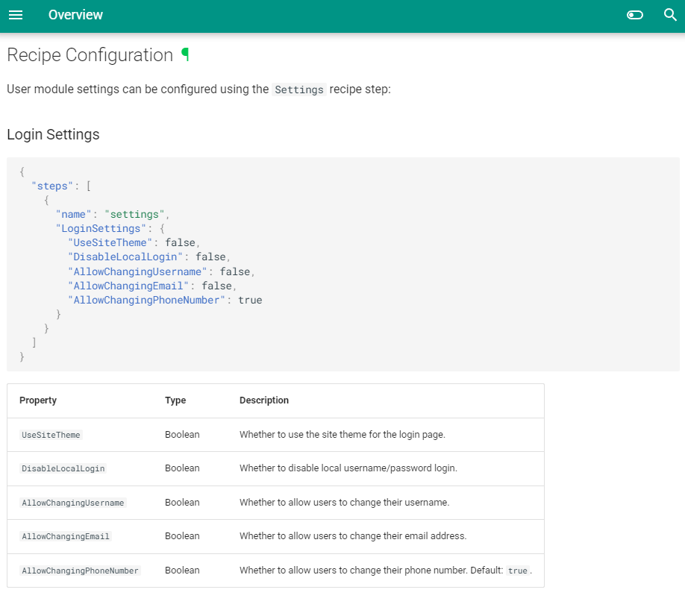
Task: Click "AllowChangingPhoneNumber" key in the code
Action: [x=146, y=301]
